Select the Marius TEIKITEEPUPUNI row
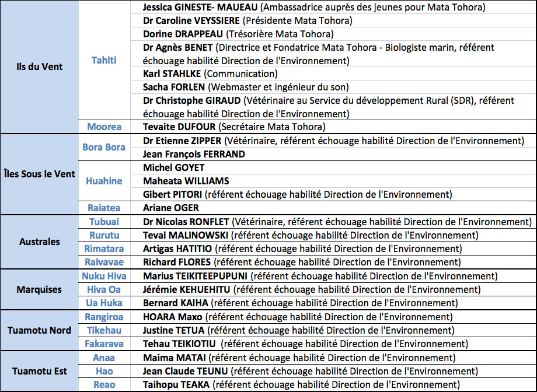 [333, 276]
